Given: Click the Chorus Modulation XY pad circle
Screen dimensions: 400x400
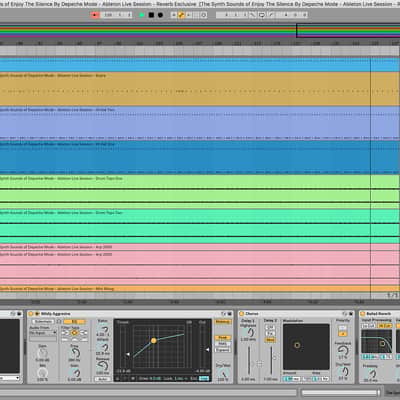Looking at the screenshot, I should coord(297,345).
